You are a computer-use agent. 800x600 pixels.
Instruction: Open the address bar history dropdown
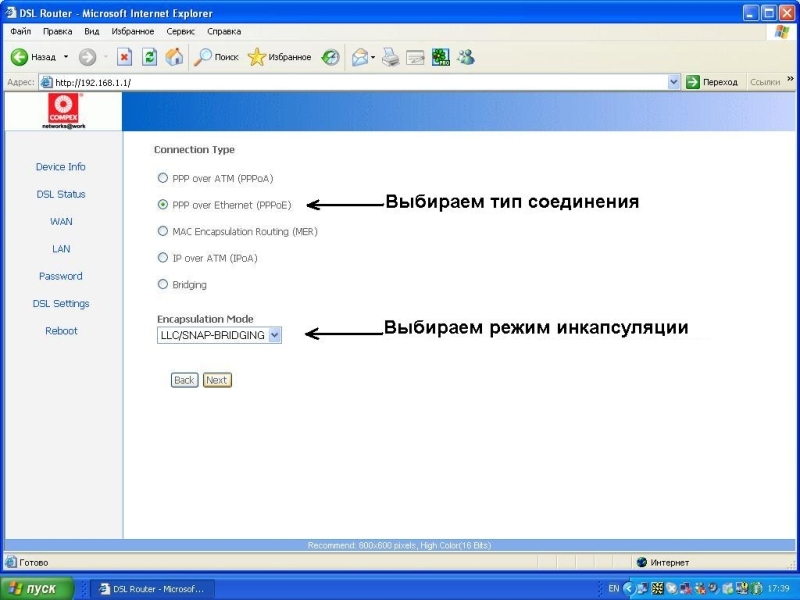tap(673, 82)
